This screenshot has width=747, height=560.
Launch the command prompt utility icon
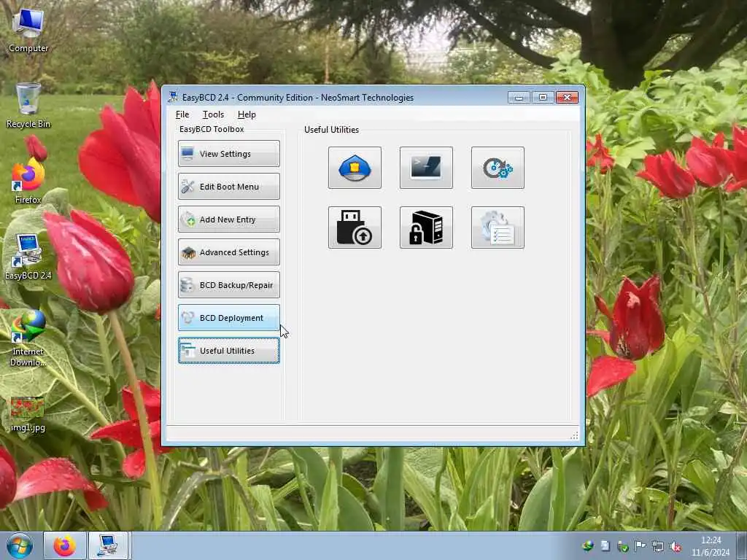[x=426, y=168]
